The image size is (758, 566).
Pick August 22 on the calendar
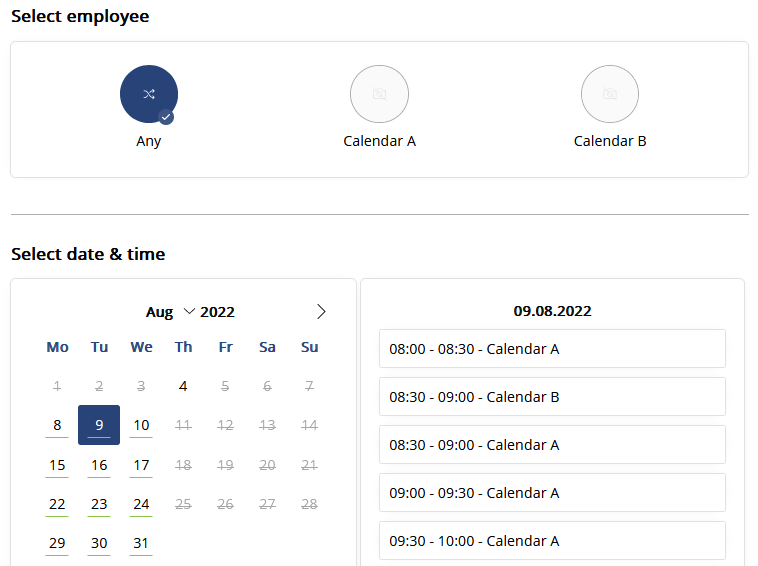point(57,504)
